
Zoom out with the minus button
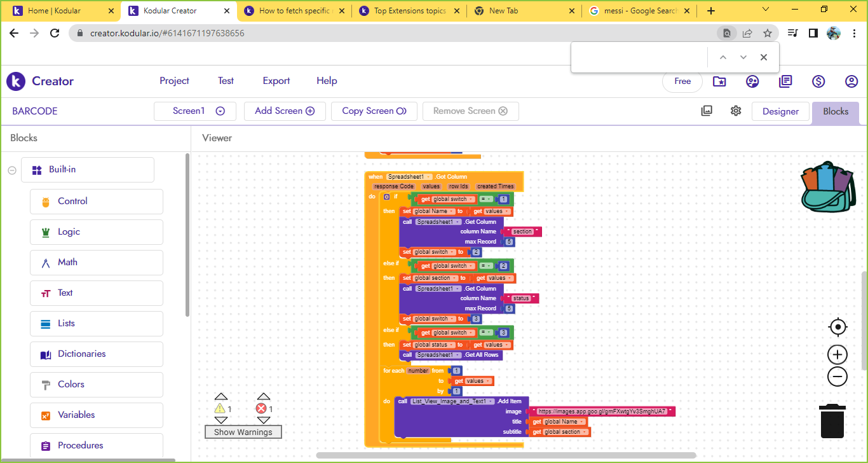point(837,377)
